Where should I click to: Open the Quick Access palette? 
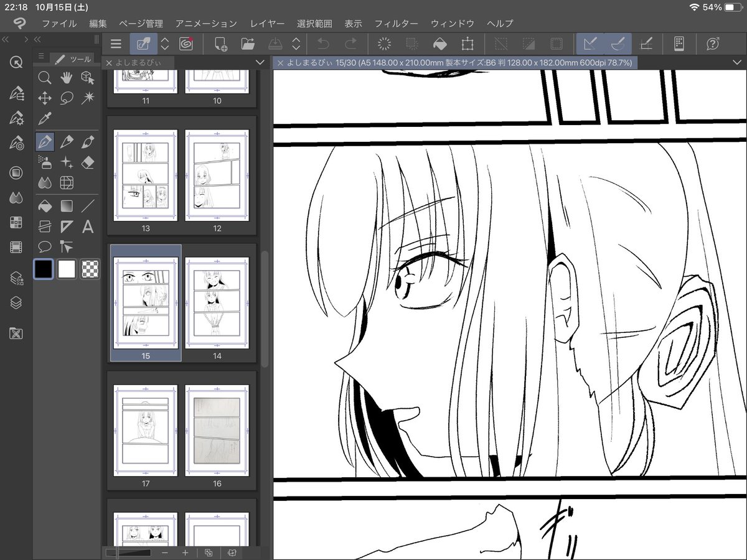tap(16, 62)
